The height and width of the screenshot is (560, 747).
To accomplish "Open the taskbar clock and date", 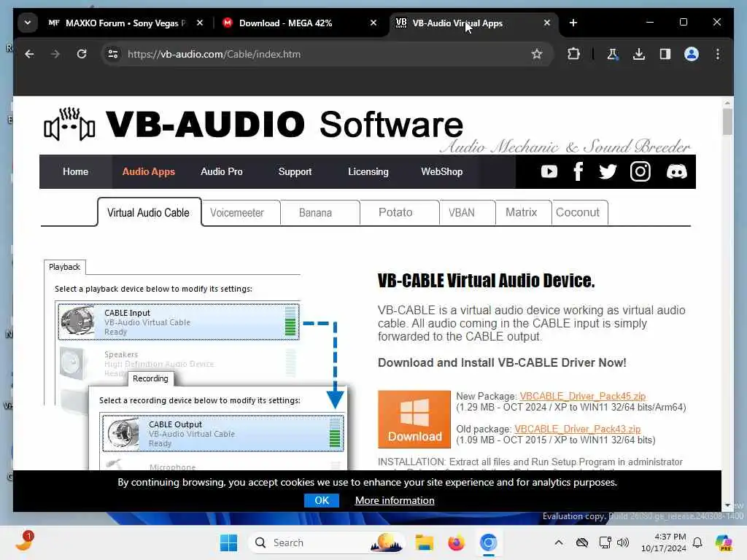I will (664, 542).
